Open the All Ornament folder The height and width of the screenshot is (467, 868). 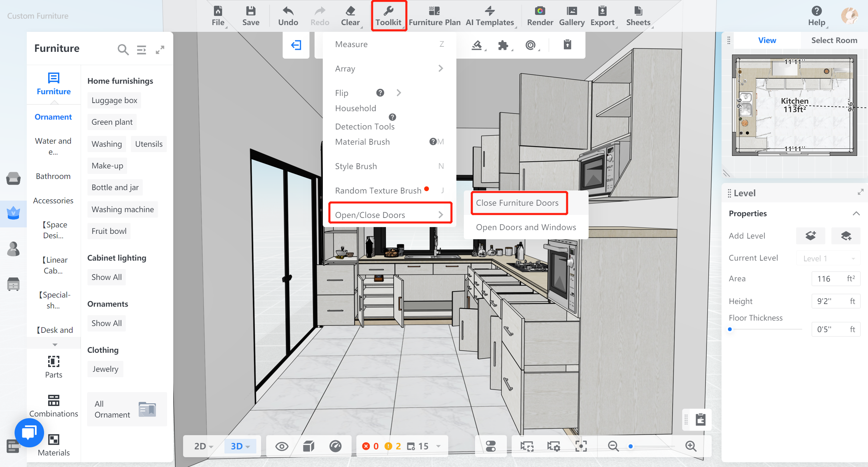click(127, 409)
